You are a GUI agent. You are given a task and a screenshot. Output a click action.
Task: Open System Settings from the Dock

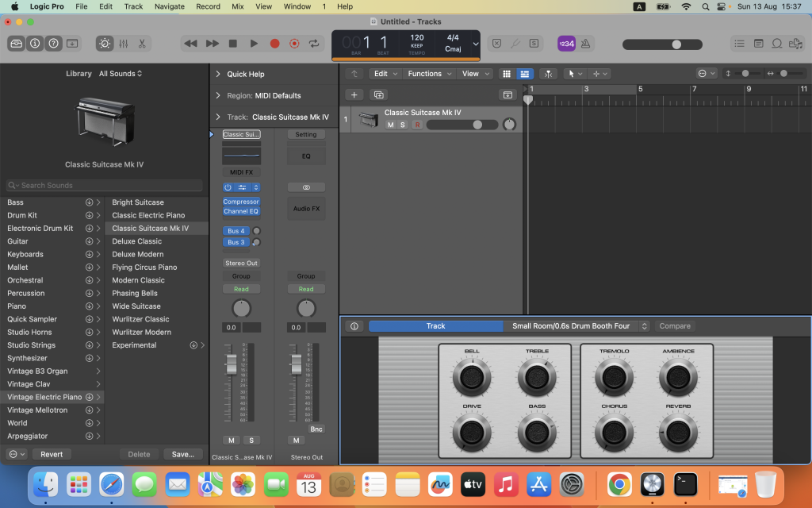click(x=573, y=485)
